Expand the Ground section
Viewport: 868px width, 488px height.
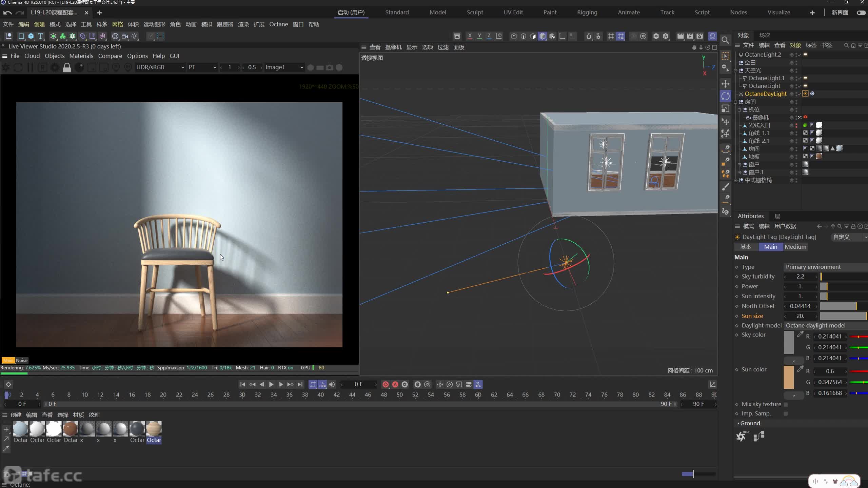738,423
